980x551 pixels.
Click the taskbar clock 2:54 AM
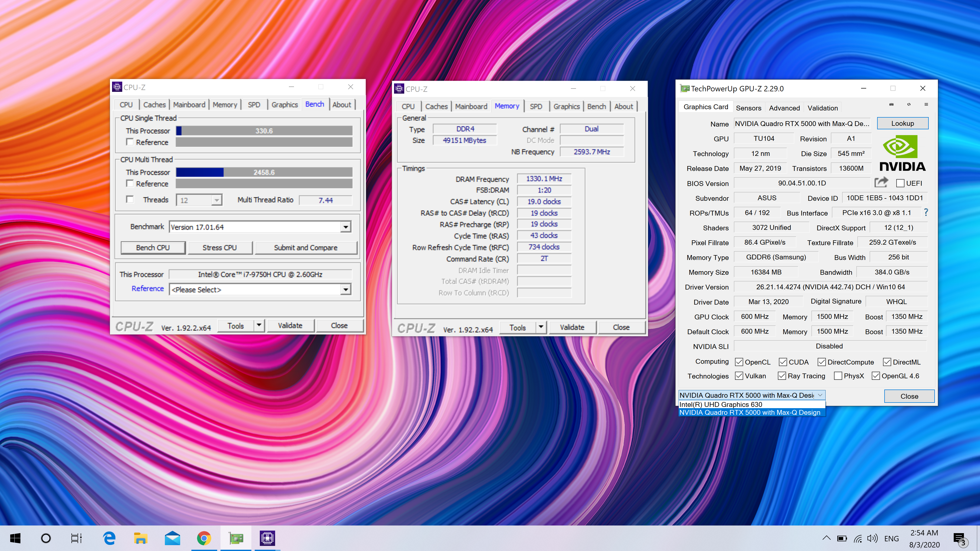924,533
